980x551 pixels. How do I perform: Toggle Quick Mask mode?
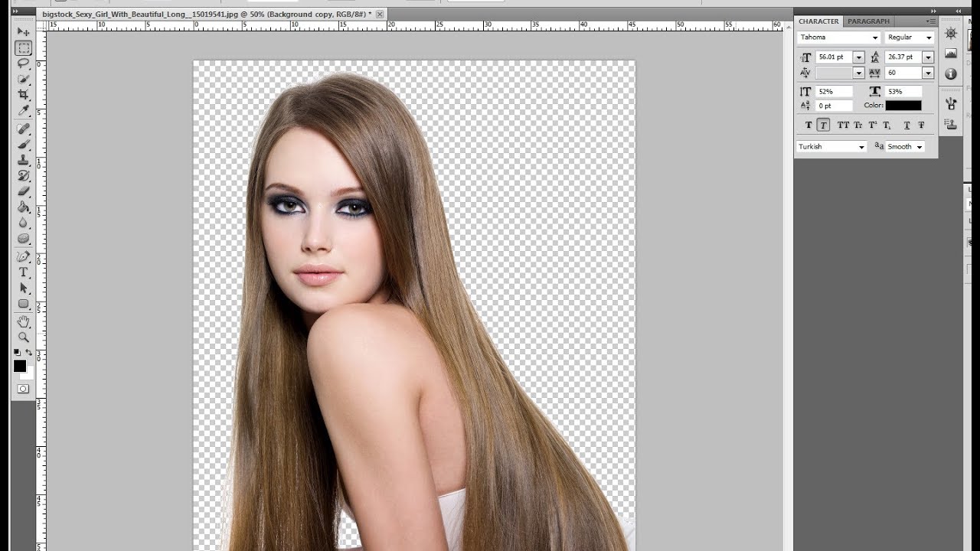pos(23,389)
